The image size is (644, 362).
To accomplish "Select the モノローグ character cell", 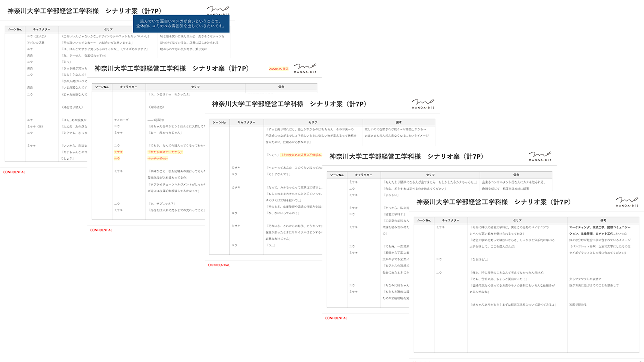I will 121,120.
